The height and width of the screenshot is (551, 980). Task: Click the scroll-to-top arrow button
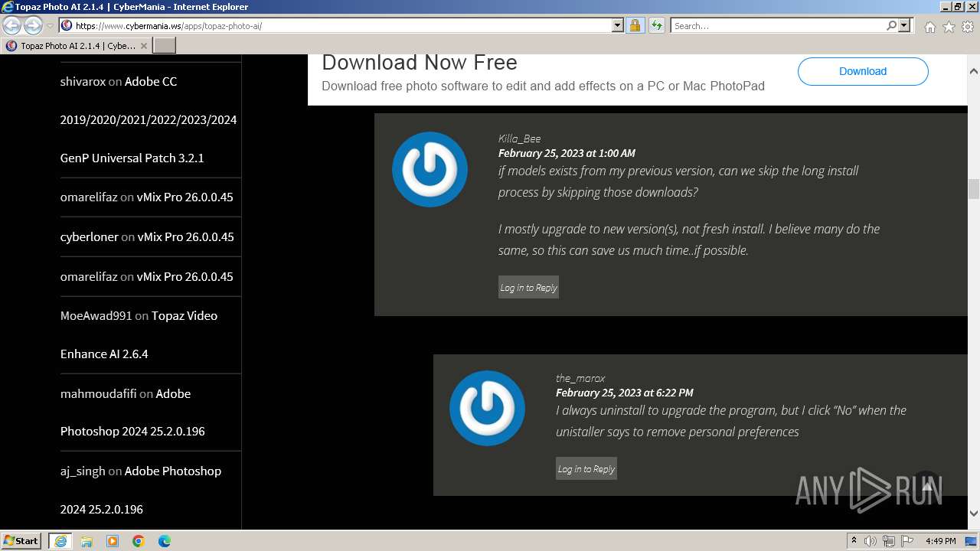[926, 485]
